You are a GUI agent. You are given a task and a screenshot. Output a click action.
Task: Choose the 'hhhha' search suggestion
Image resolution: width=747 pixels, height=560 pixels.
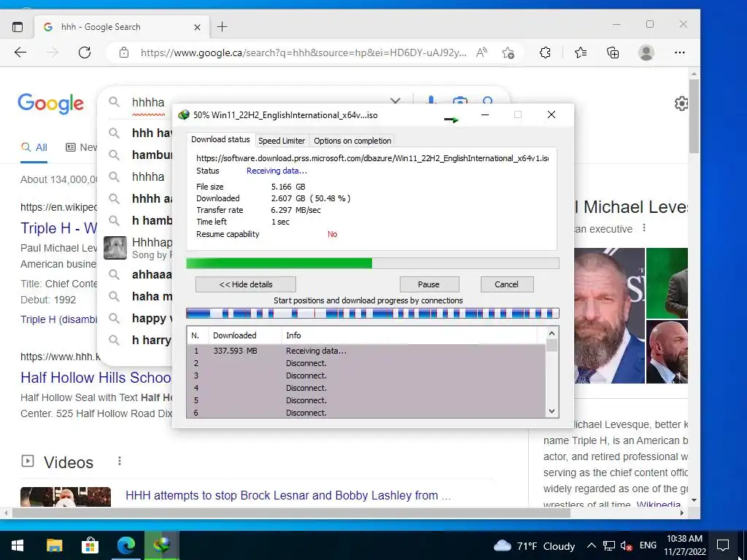(148, 176)
